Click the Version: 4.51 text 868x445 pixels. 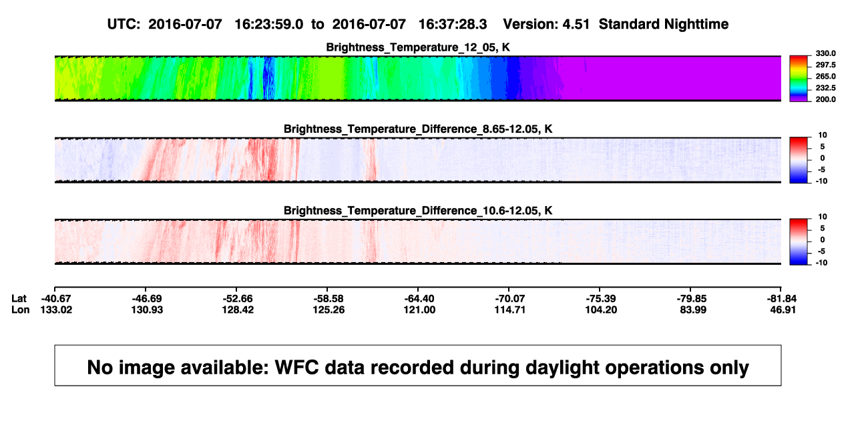tap(547, 24)
